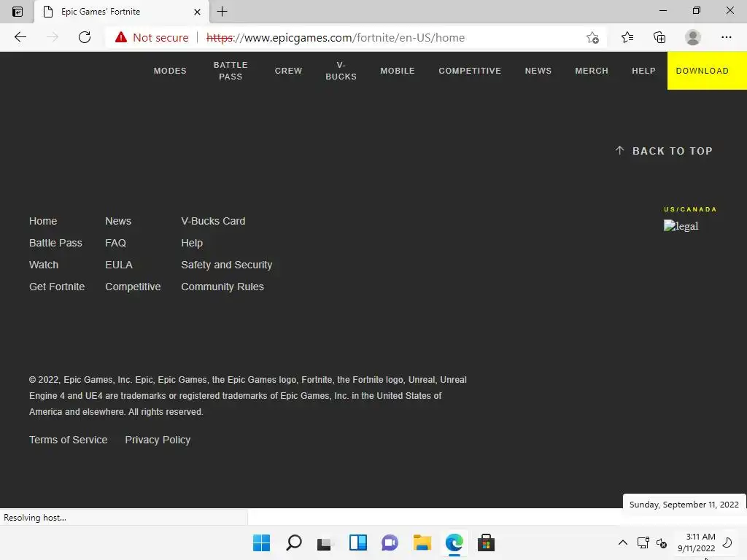
Task: Click the footer Help link
Action: (x=192, y=243)
